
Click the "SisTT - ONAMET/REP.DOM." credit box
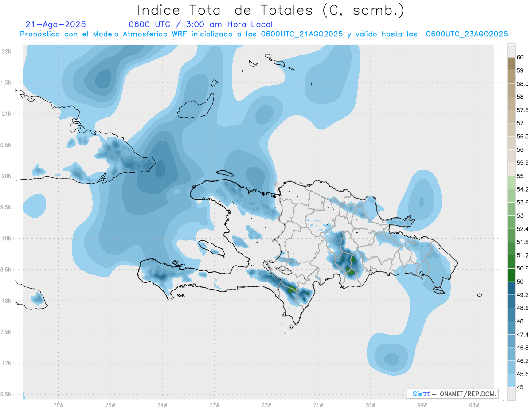452,394
